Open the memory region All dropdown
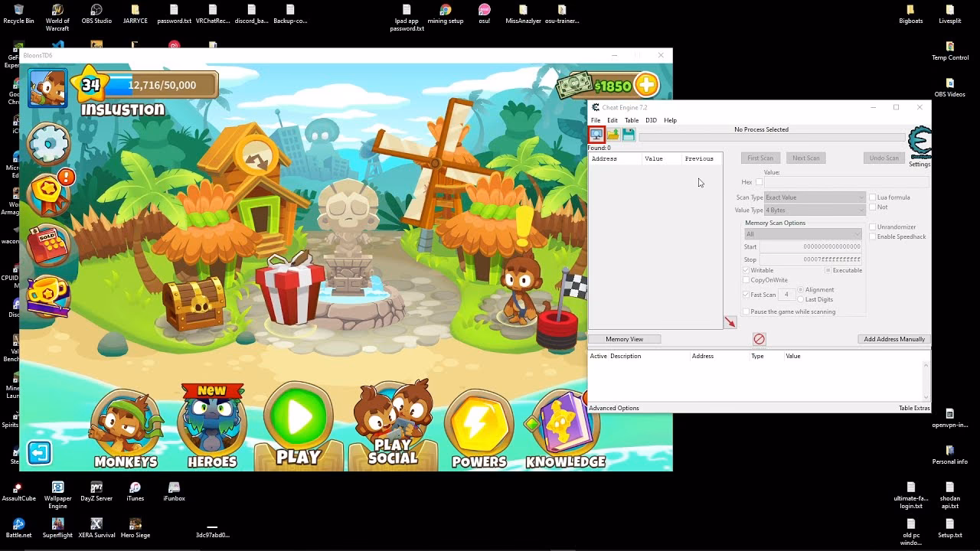Screen dimensions: 980x551 803,234
